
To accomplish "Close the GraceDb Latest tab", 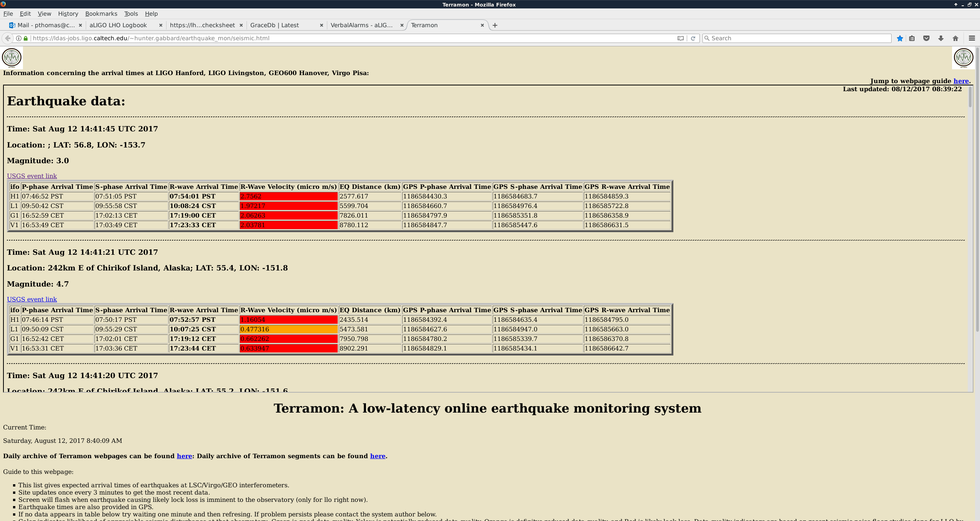I will point(322,25).
